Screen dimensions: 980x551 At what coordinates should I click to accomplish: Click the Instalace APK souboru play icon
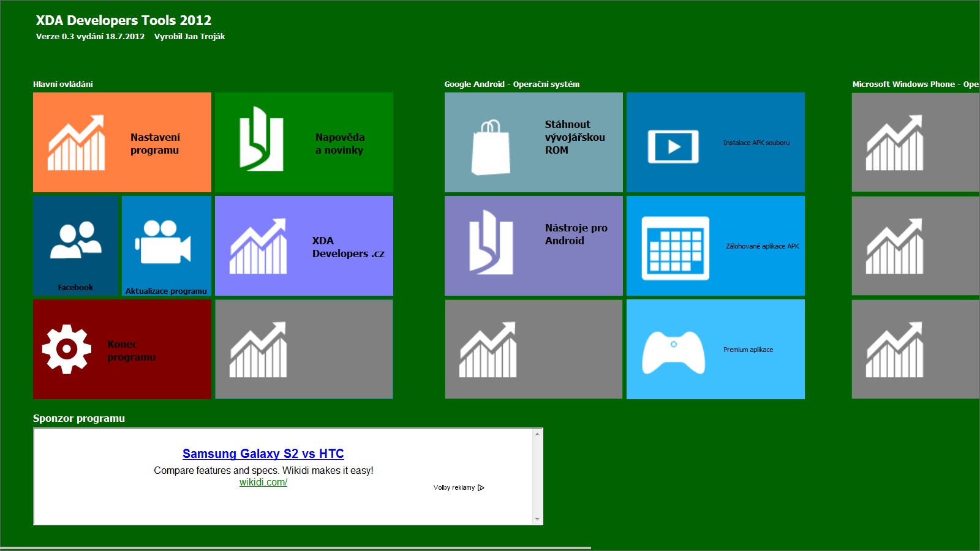click(x=673, y=146)
